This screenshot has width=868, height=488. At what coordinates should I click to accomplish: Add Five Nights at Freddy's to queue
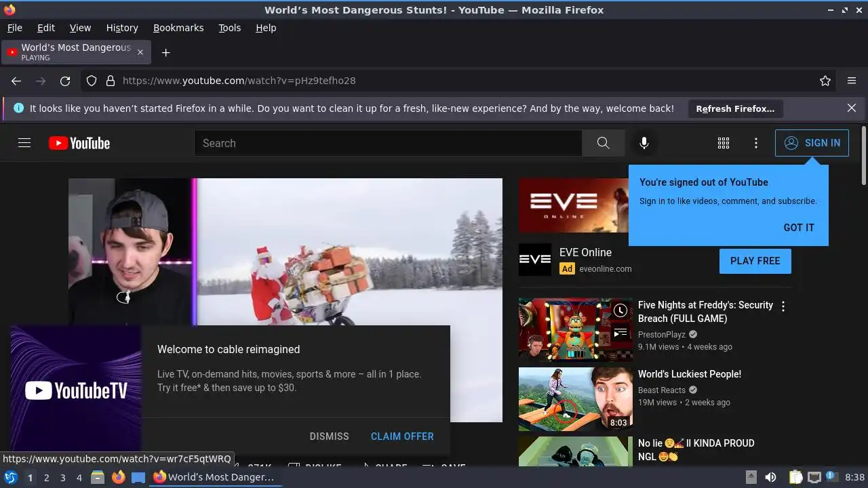click(x=620, y=333)
